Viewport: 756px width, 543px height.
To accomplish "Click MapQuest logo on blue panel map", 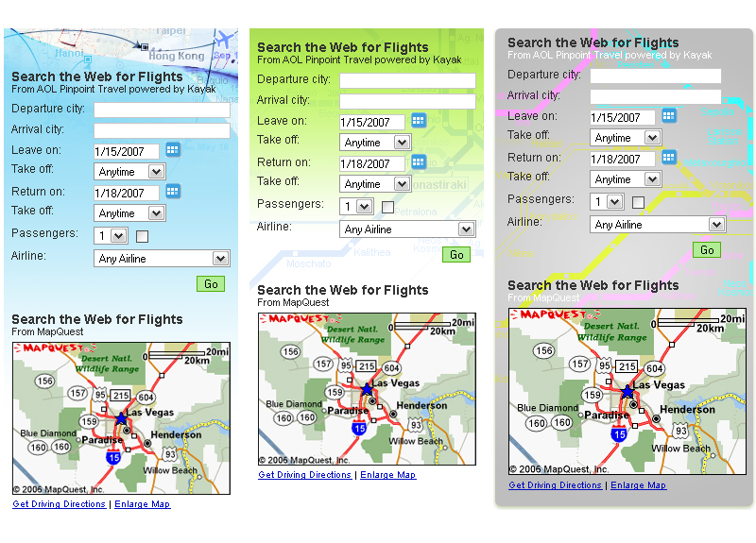I will [x=55, y=348].
